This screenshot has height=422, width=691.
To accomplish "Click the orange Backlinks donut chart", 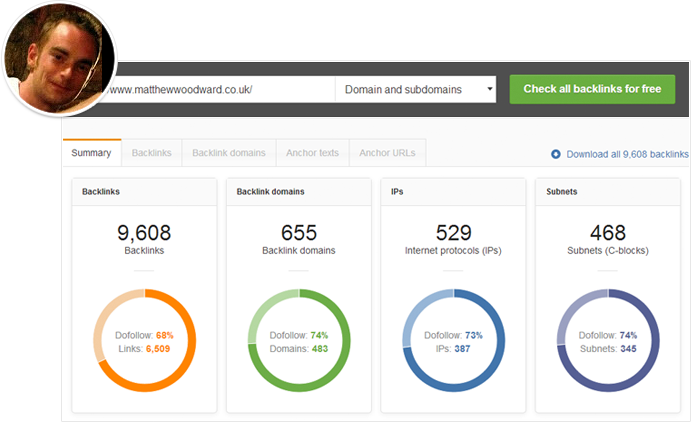I will [144, 339].
